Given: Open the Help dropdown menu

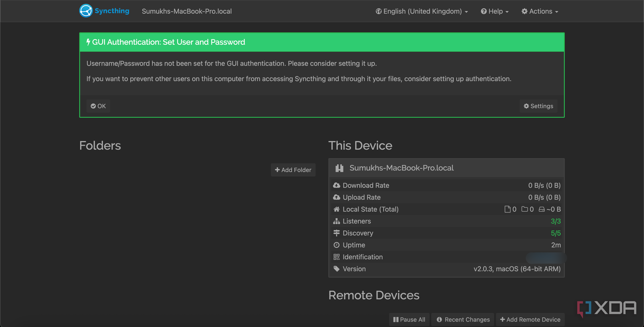Looking at the screenshot, I should tap(495, 11).
